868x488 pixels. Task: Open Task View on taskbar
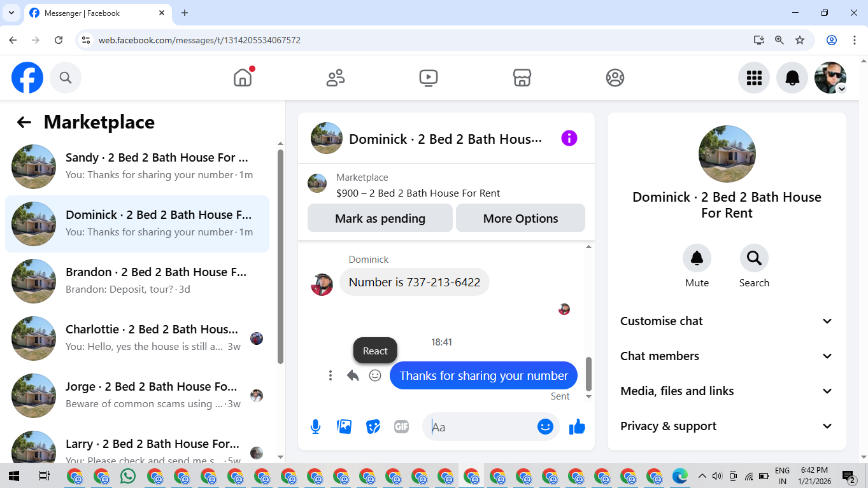click(44, 476)
